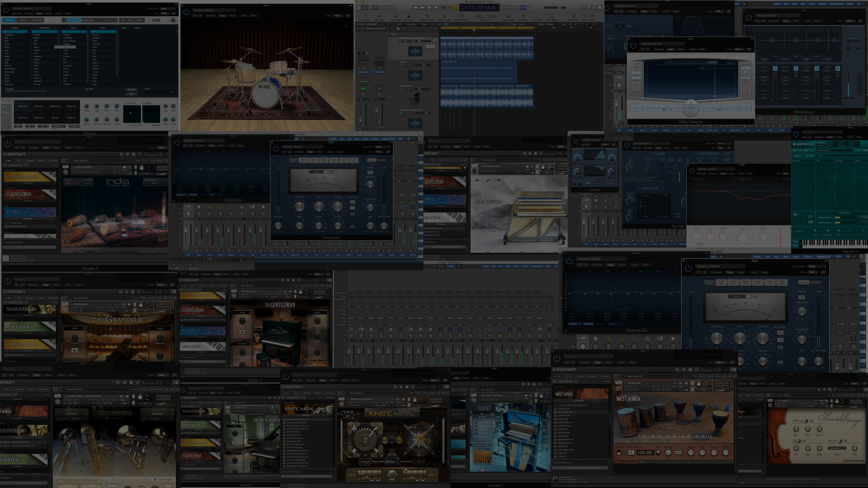Click the File button in Alchemy
The height and width of the screenshot is (488, 868).
pyautogui.click(x=123, y=20)
